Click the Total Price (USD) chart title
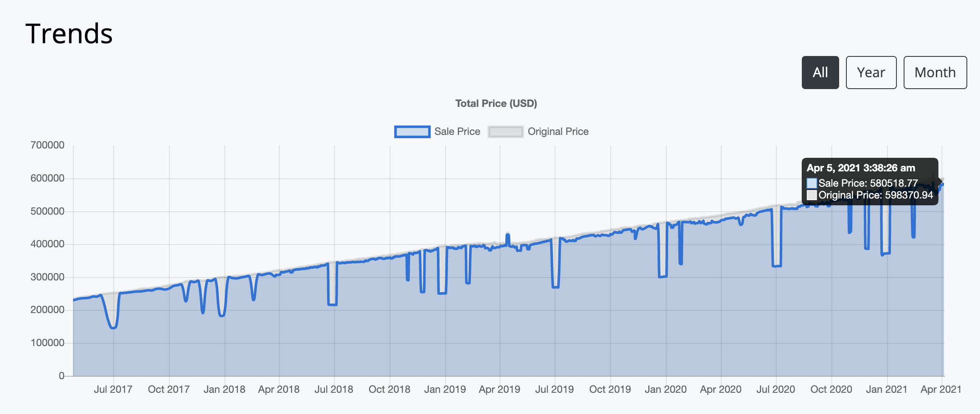The width and height of the screenshot is (980, 414). coord(496,103)
